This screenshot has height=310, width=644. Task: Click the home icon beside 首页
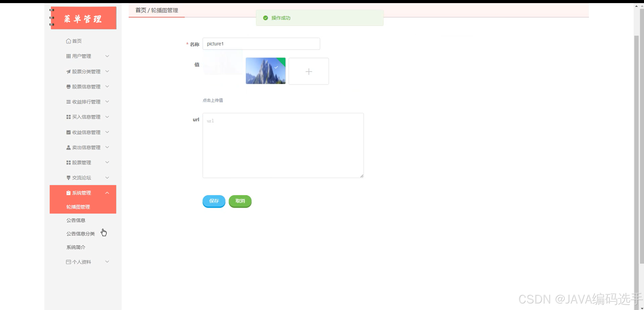click(x=68, y=41)
